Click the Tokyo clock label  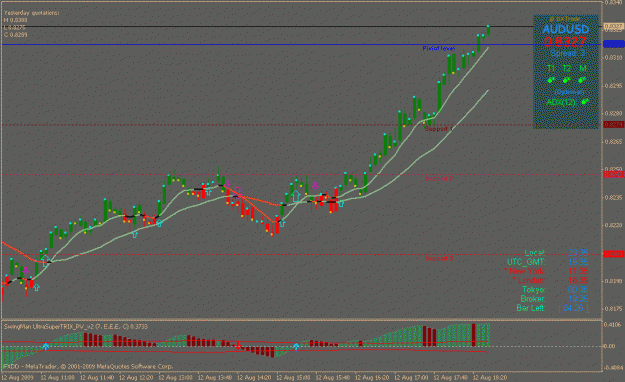(x=534, y=289)
